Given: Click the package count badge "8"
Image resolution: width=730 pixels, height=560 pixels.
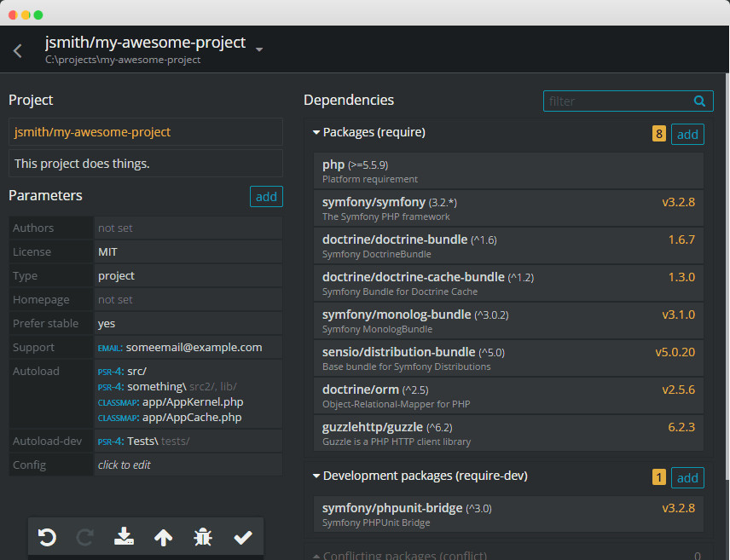Looking at the screenshot, I should tap(658, 134).
